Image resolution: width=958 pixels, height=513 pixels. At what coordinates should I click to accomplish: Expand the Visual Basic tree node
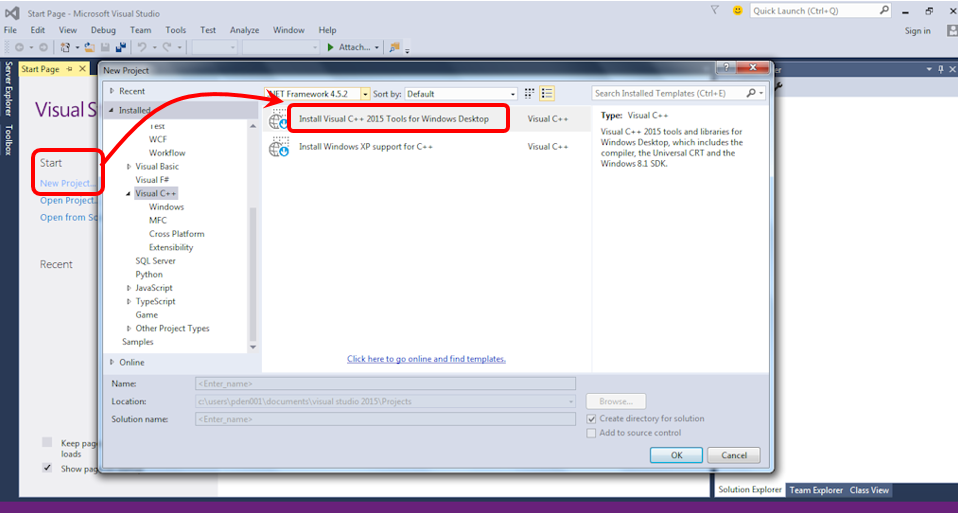tap(129, 166)
